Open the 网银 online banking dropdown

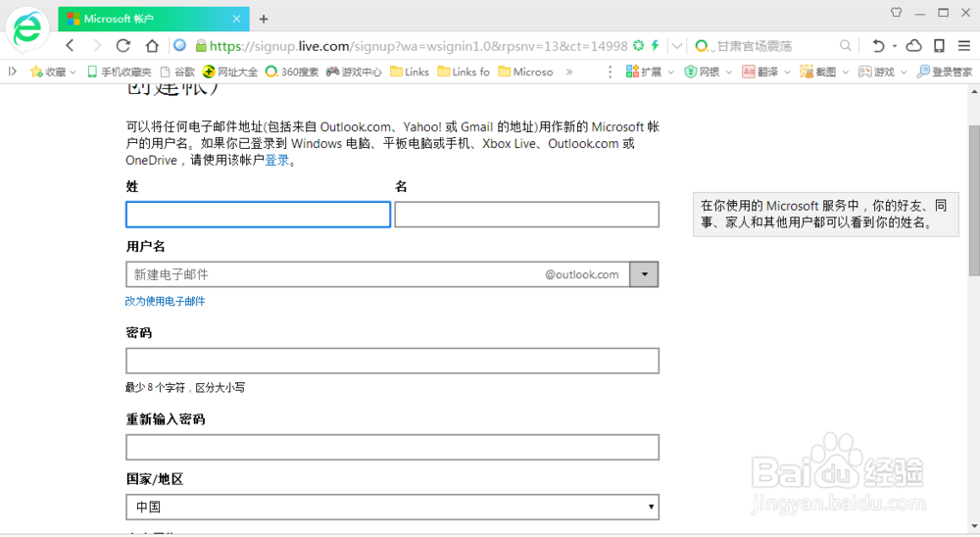(x=709, y=72)
